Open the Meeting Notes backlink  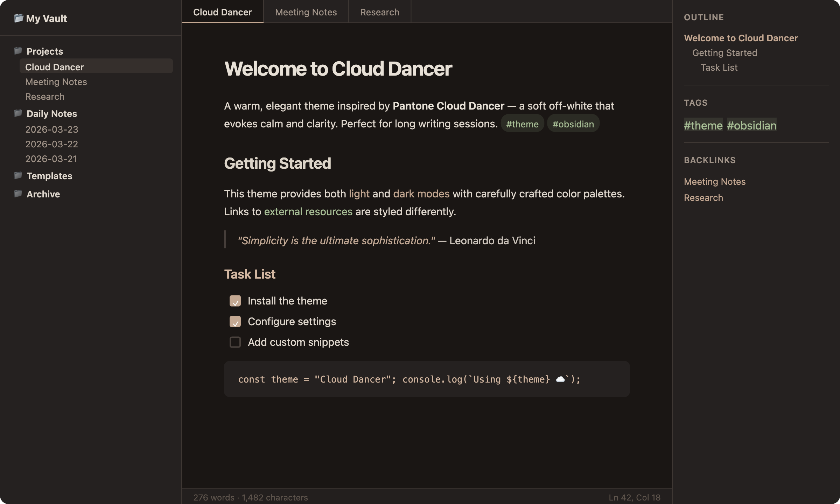(x=715, y=182)
